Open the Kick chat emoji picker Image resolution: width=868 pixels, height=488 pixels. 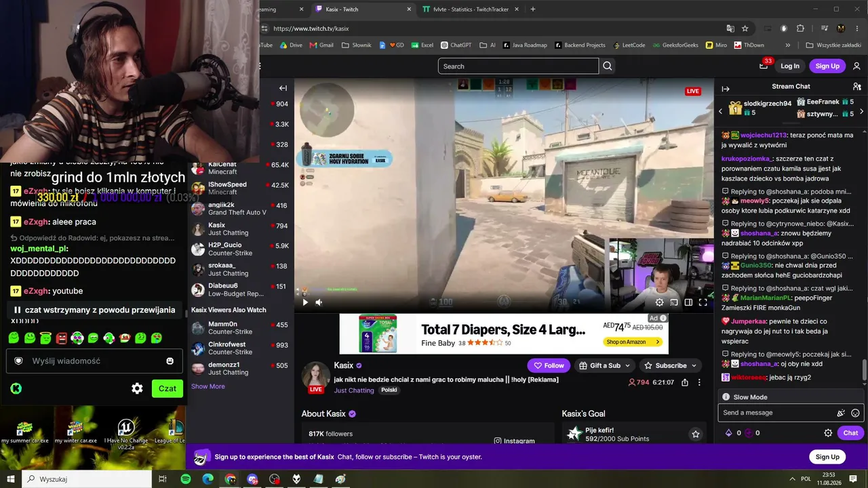170,361
